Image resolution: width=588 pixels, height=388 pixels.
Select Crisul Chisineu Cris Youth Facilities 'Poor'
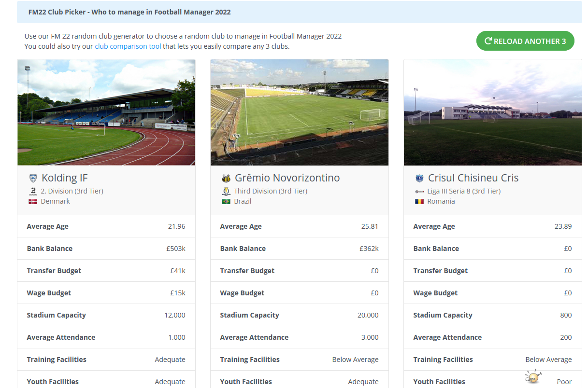564,382
